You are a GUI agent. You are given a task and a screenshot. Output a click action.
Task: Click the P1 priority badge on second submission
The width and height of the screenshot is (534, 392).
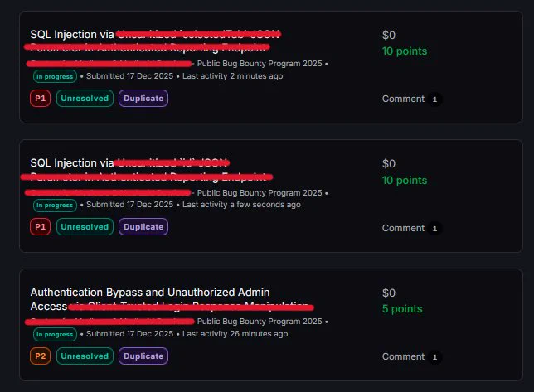pyautogui.click(x=40, y=227)
